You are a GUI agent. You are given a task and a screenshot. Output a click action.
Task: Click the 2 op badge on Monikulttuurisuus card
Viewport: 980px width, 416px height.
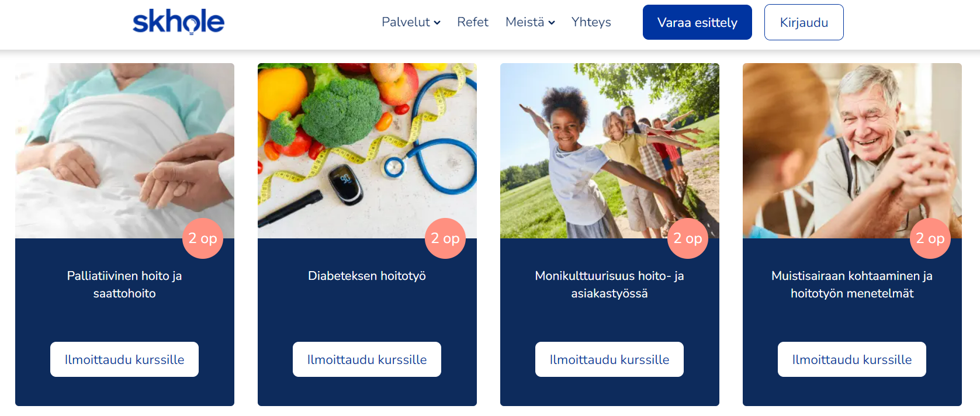pos(688,238)
